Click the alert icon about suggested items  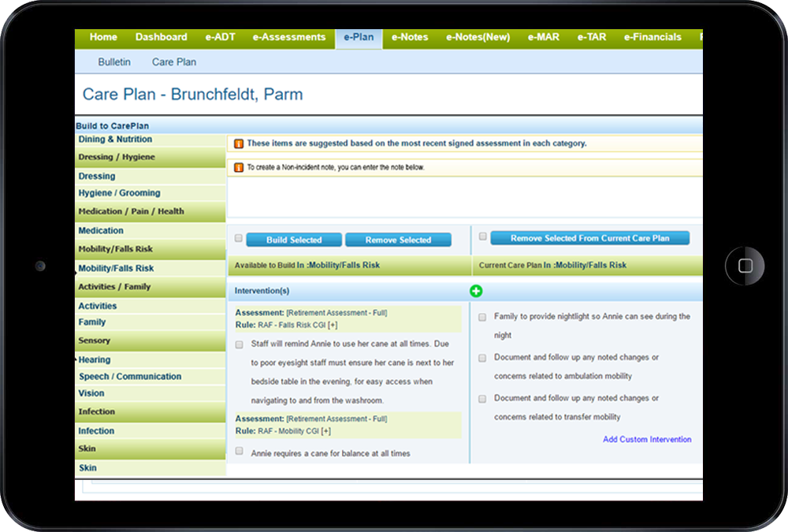tap(240, 143)
